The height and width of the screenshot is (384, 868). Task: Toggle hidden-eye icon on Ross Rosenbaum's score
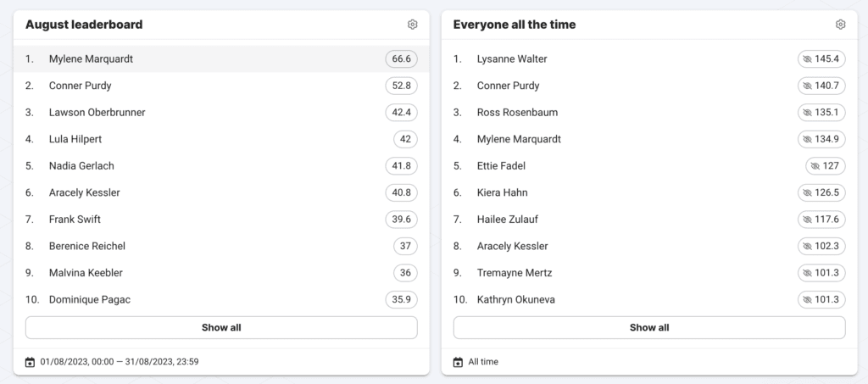[806, 113]
